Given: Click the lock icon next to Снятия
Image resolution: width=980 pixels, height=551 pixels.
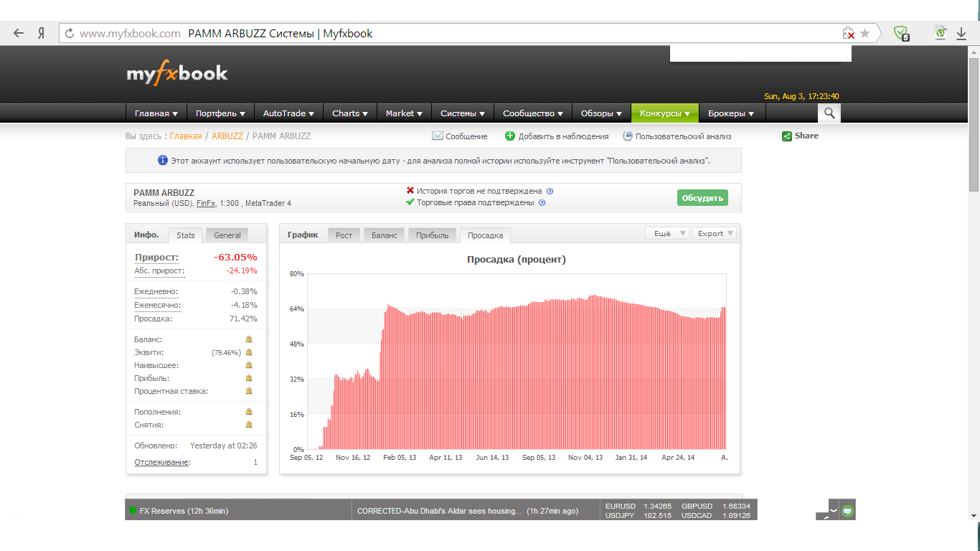Looking at the screenshot, I should [x=249, y=425].
